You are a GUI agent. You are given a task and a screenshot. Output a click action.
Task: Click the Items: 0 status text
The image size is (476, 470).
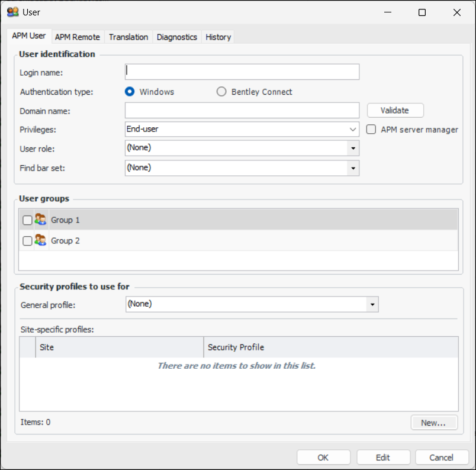coord(36,422)
